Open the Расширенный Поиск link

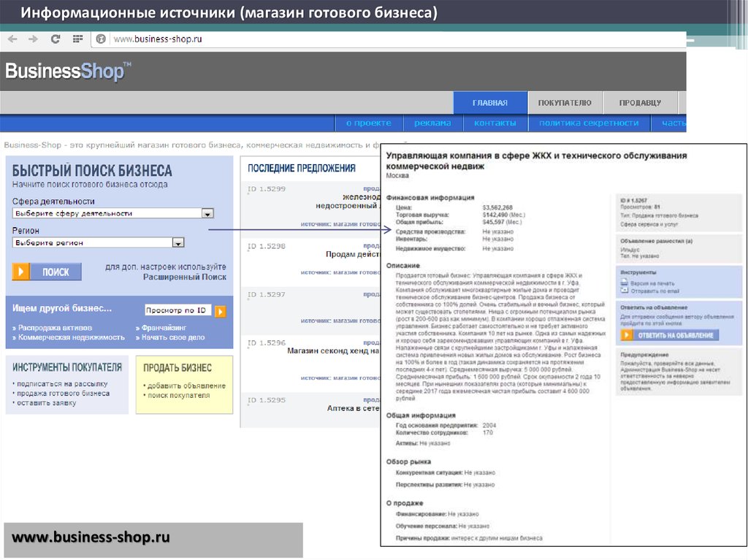[x=184, y=277]
